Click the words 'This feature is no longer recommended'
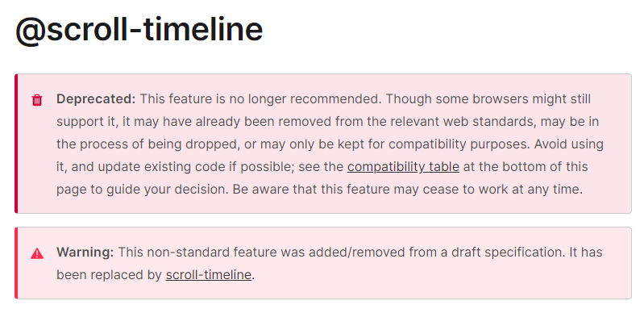 coord(260,99)
